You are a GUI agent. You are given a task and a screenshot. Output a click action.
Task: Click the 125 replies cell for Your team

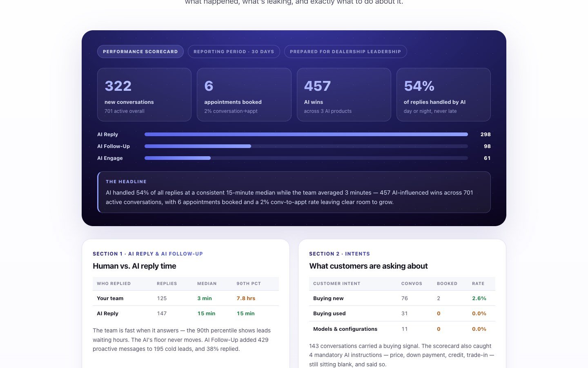[162, 298]
